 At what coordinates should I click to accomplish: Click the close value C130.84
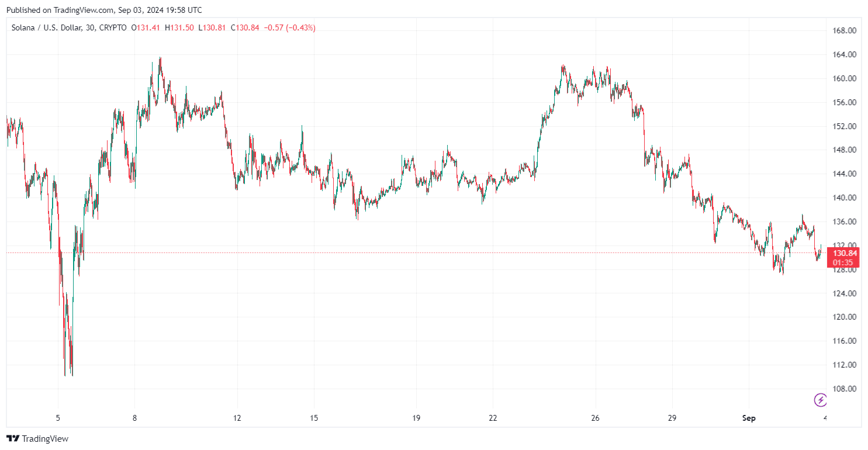pyautogui.click(x=245, y=27)
